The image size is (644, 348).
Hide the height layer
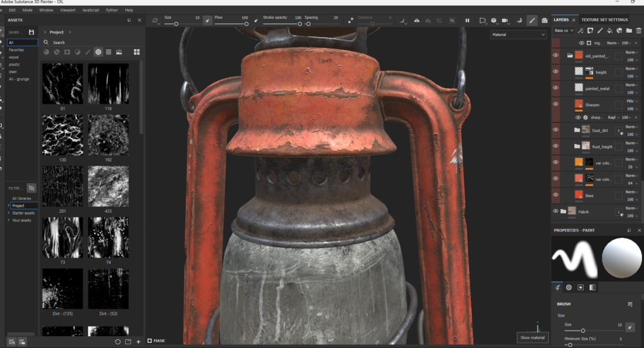point(556,72)
